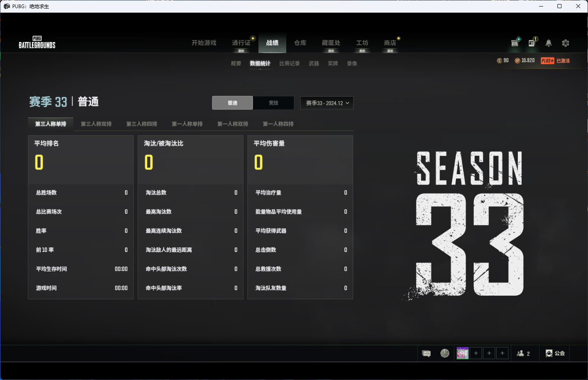Open the settings gear icon
The image size is (588, 380).
coord(566,43)
